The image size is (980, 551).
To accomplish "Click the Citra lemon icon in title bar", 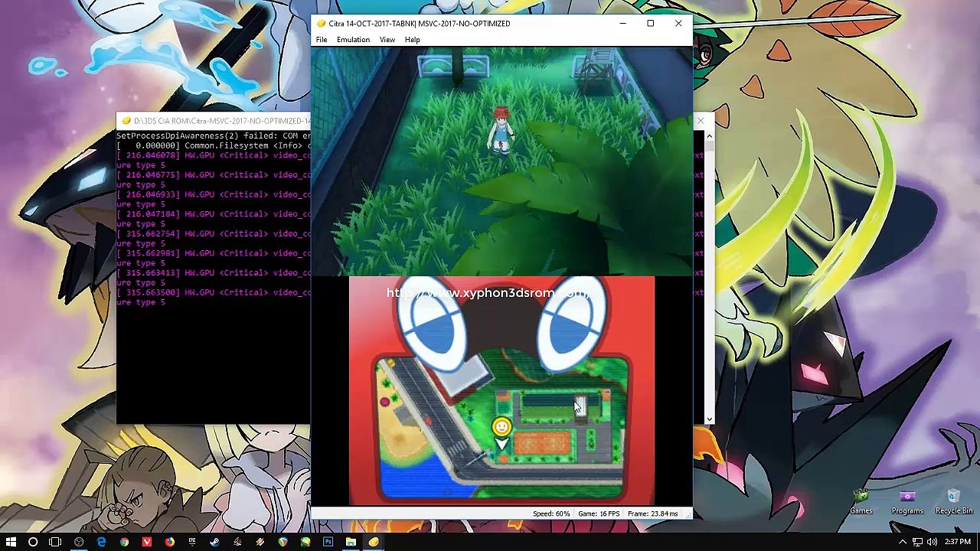I will [x=321, y=23].
